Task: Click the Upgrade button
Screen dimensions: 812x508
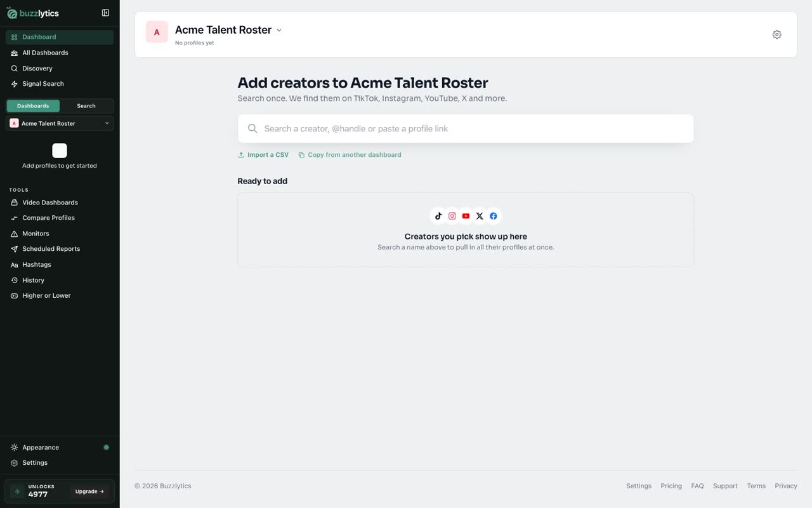Action: (89, 491)
